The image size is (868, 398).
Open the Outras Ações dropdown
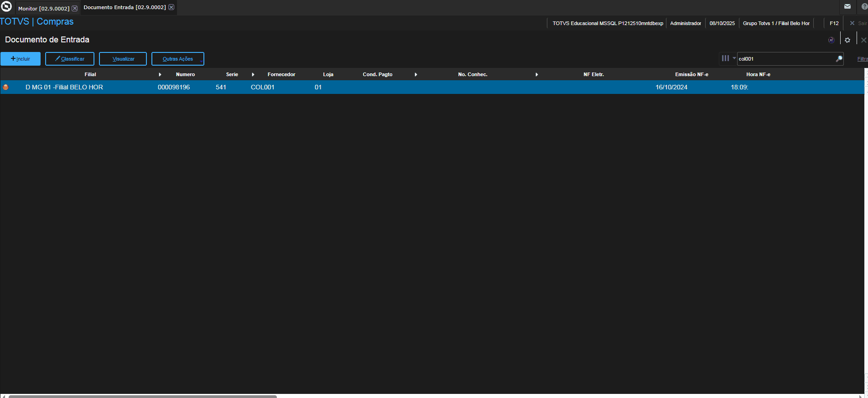(178, 59)
